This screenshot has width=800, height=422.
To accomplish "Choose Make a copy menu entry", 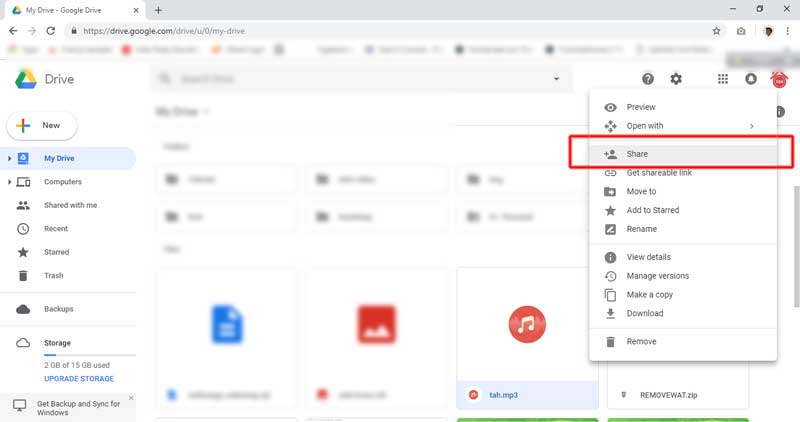I will click(x=683, y=295).
